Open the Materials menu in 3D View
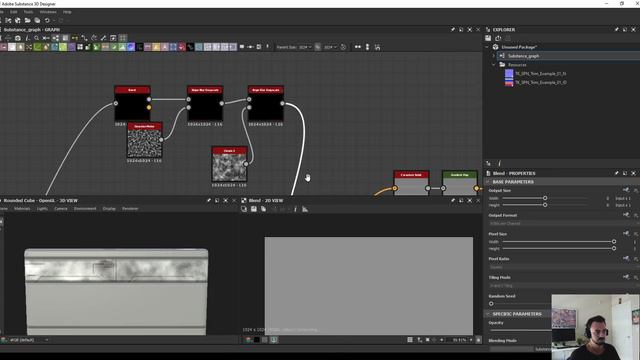Image resolution: width=640 pixels, height=360 pixels. pyautogui.click(x=22, y=209)
